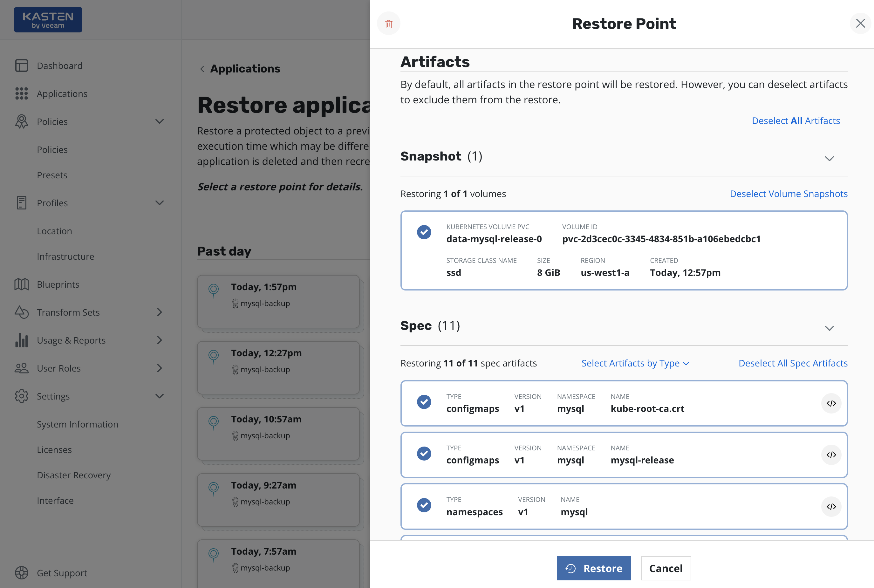This screenshot has height=588, width=874.
Task: Click the Blueprints map icon
Action: (21, 284)
